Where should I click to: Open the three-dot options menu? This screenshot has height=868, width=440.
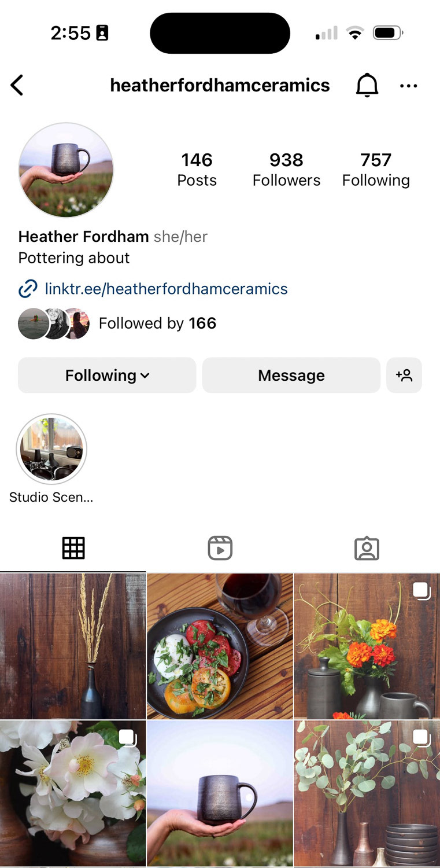coord(408,86)
